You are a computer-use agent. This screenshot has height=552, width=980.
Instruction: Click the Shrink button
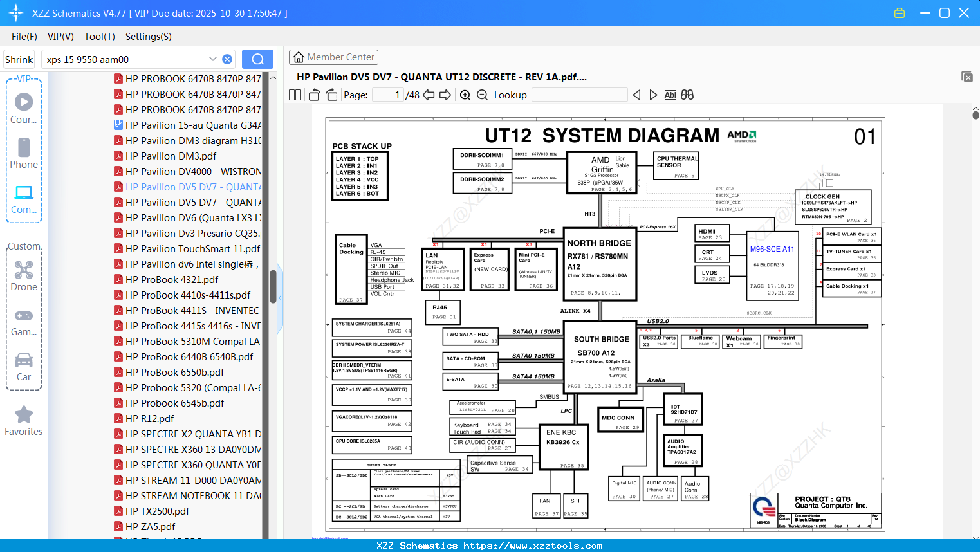19,59
